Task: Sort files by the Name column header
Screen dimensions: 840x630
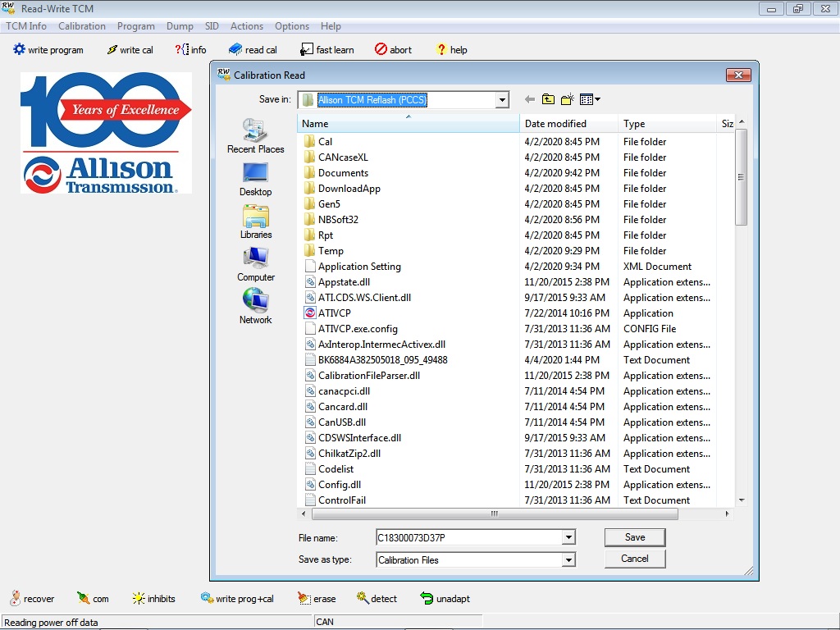Action: 409,123
